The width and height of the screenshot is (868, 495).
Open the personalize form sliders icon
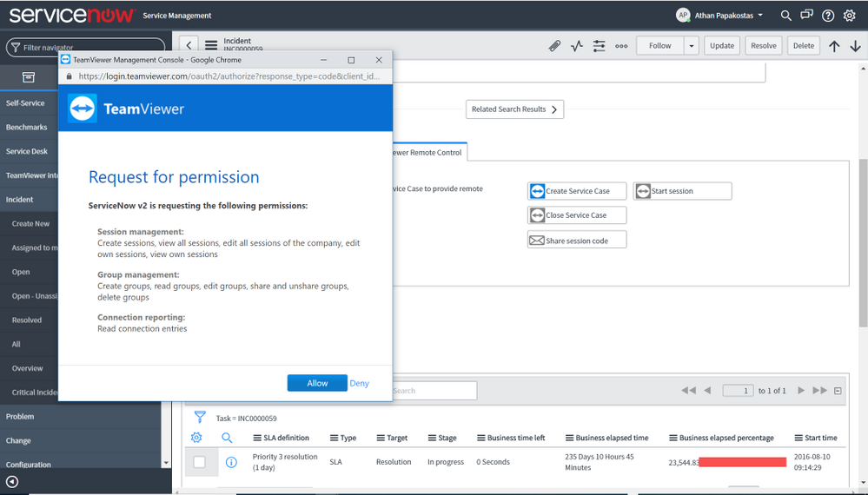tap(599, 46)
